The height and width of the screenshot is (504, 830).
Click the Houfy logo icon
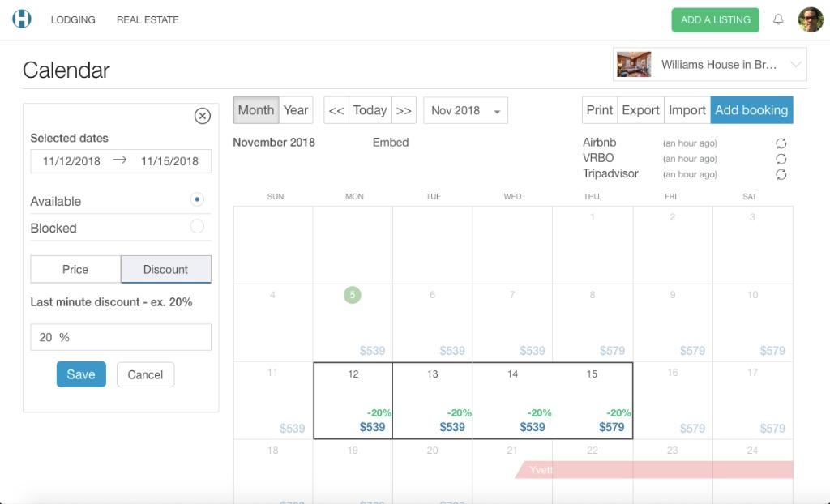(x=22, y=19)
